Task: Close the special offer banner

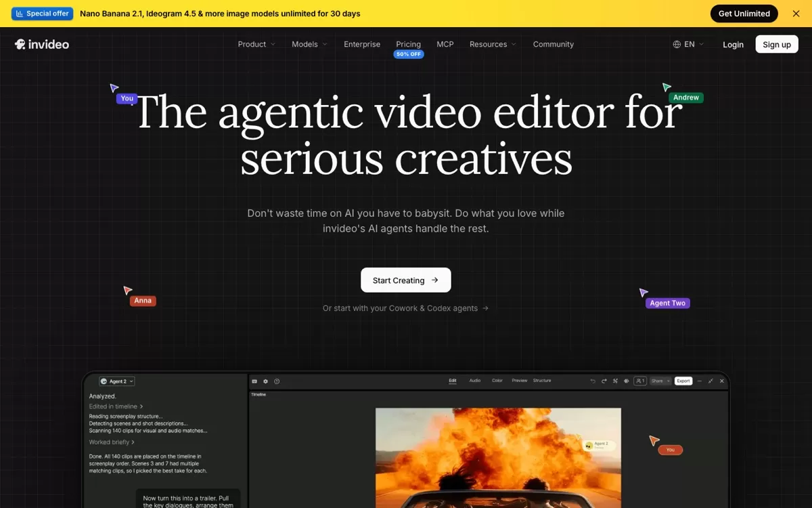Action: [x=796, y=14]
